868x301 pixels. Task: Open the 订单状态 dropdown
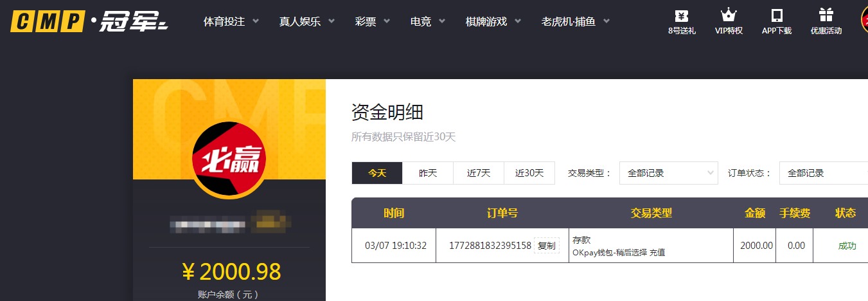[x=823, y=173]
